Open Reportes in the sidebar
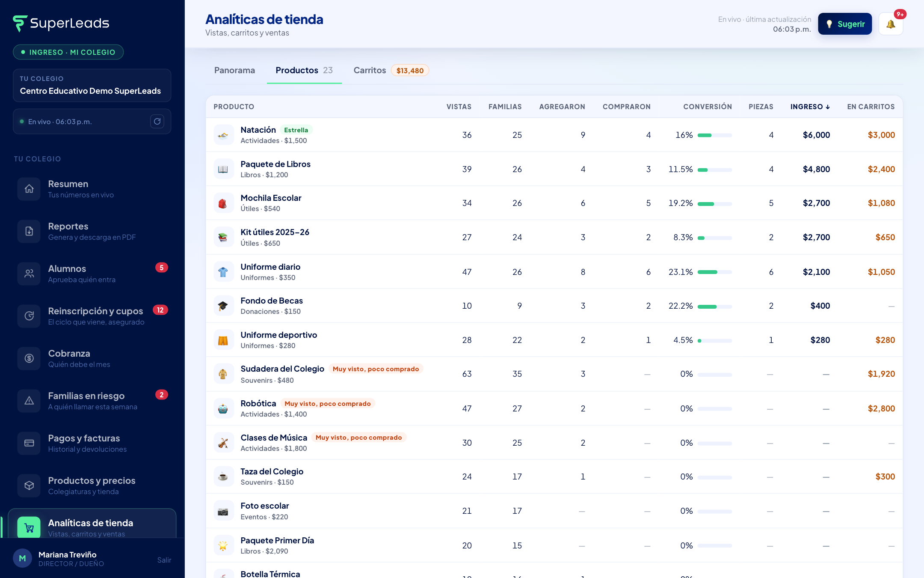924x578 pixels. (x=92, y=231)
